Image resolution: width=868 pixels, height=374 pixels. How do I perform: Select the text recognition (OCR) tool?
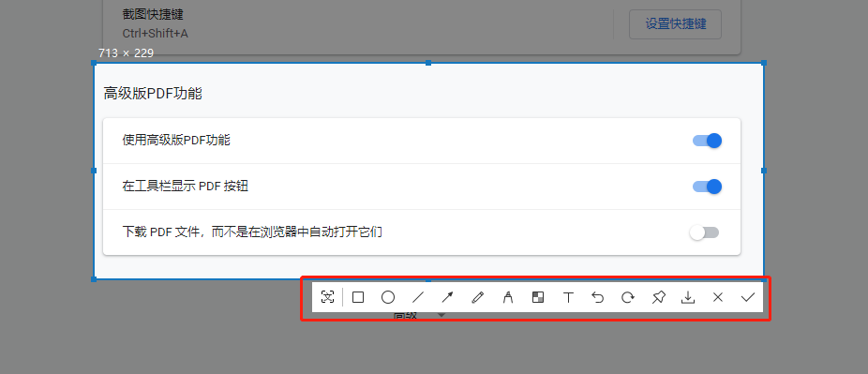[327, 297]
